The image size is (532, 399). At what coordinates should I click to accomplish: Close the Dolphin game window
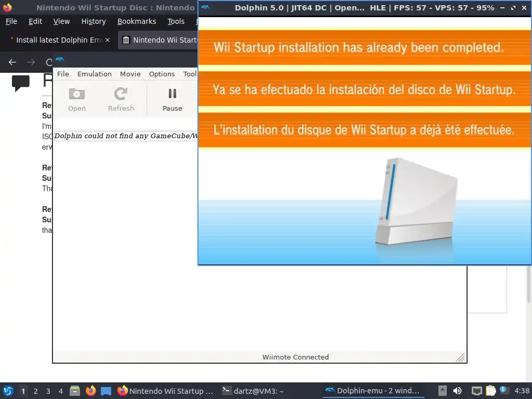524,7
